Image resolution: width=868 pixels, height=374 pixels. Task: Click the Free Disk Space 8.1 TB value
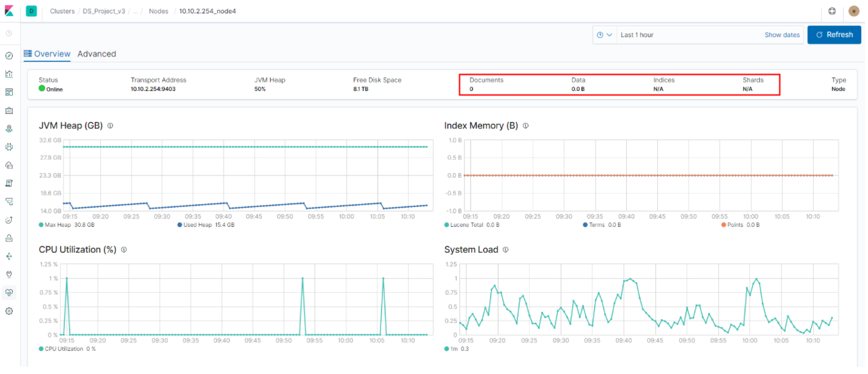point(360,89)
